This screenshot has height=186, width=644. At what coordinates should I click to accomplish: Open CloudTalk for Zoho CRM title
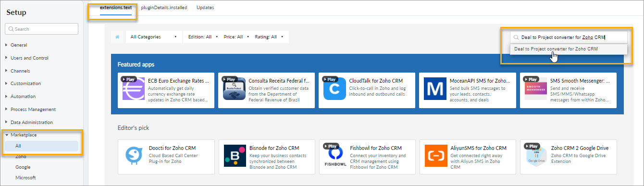376,81
